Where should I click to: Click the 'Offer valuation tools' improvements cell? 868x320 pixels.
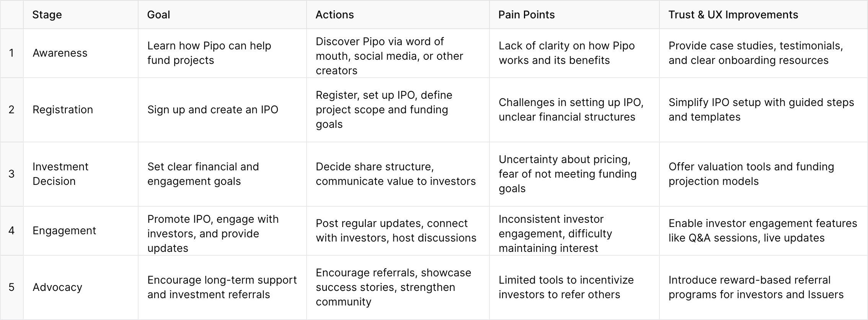click(763, 174)
